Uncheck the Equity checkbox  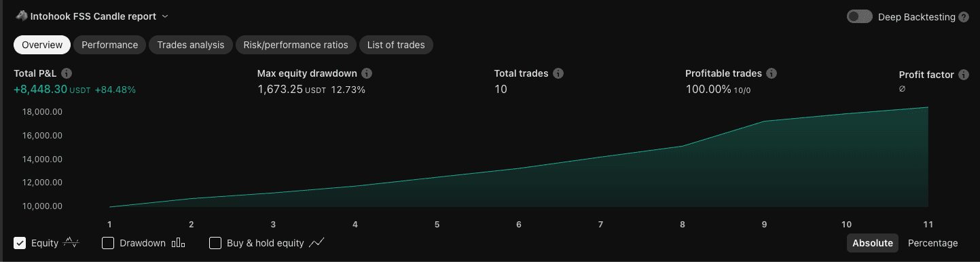20,243
